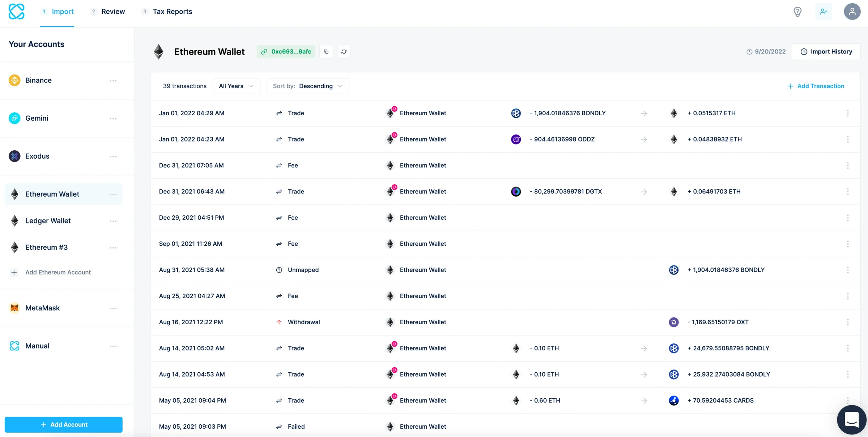Open the Import History panel

coord(826,52)
